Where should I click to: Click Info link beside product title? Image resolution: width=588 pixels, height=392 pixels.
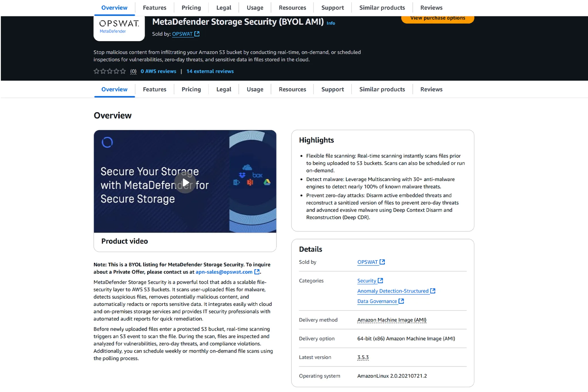[x=331, y=23]
